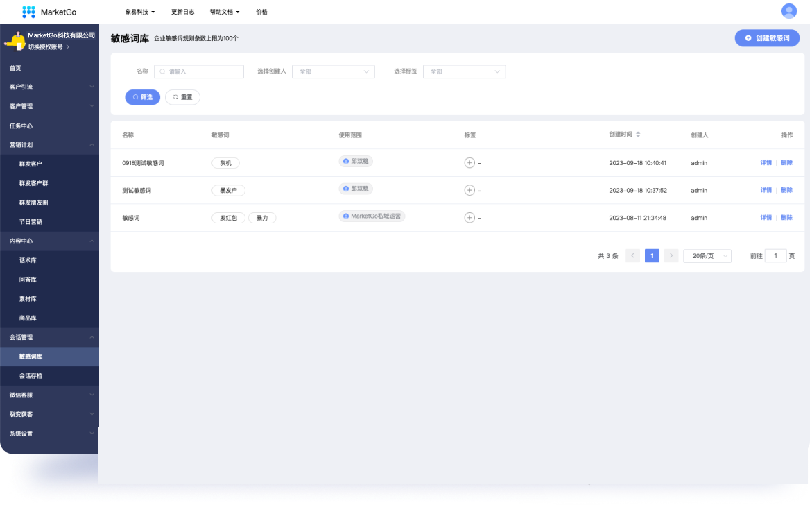Click the MarketGo logo icon

pos(28,12)
